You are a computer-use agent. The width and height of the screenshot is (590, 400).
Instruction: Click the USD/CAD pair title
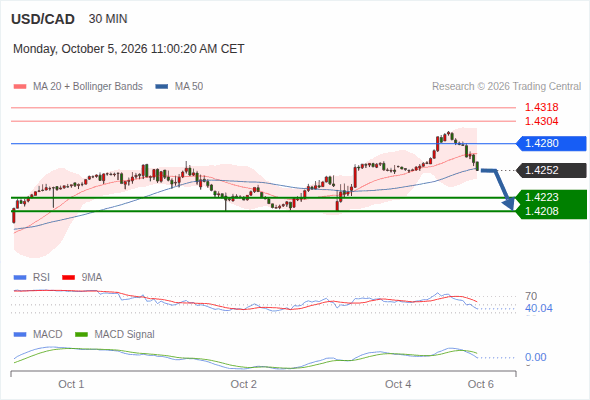(43, 19)
